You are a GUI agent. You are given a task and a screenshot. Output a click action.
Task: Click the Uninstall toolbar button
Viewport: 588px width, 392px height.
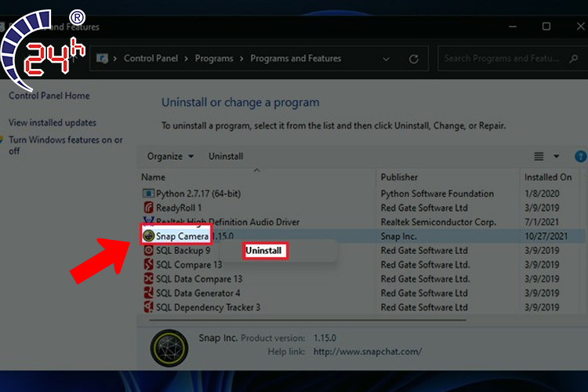click(x=226, y=157)
